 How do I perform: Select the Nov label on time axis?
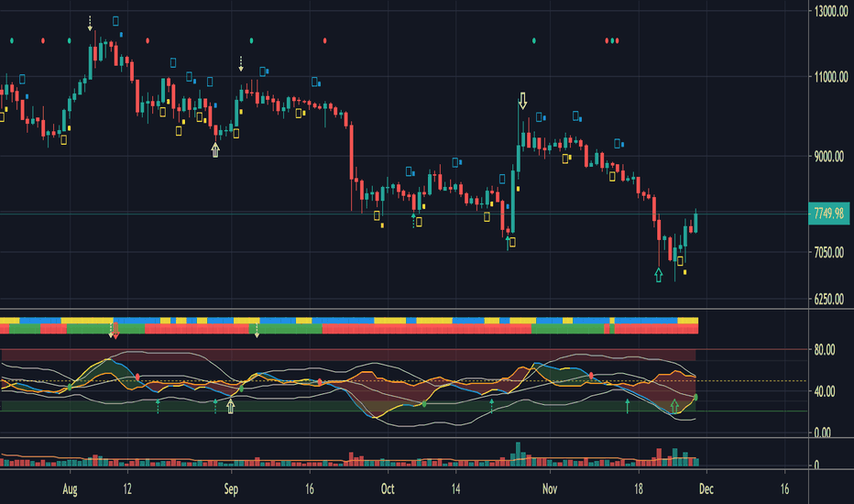point(550,488)
